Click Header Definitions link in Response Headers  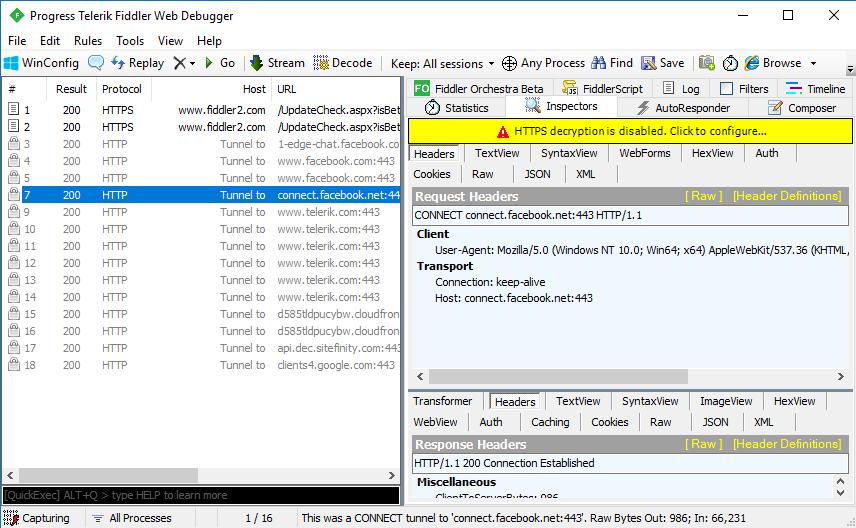pos(787,444)
